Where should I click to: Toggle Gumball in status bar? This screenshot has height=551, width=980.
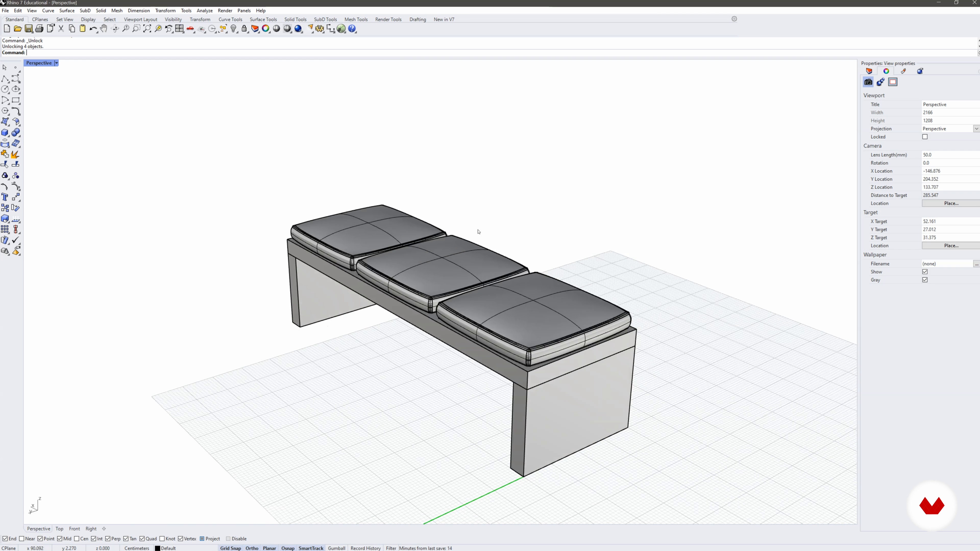pyautogui.click(x=336, y=548)
